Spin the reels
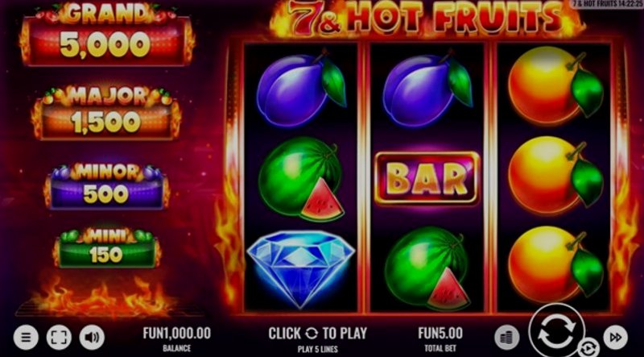The image size is (644, 357). (556, 332)
